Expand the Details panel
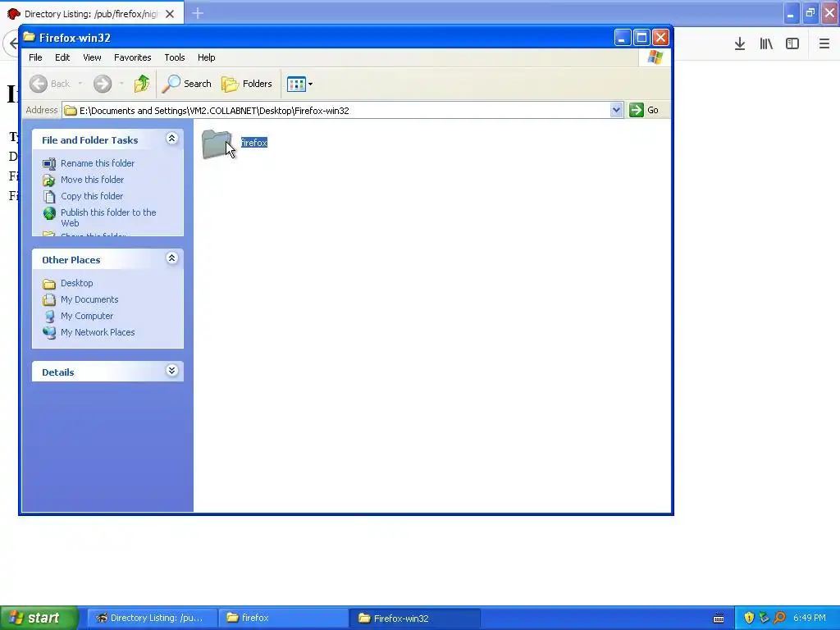 coord(171,371)
